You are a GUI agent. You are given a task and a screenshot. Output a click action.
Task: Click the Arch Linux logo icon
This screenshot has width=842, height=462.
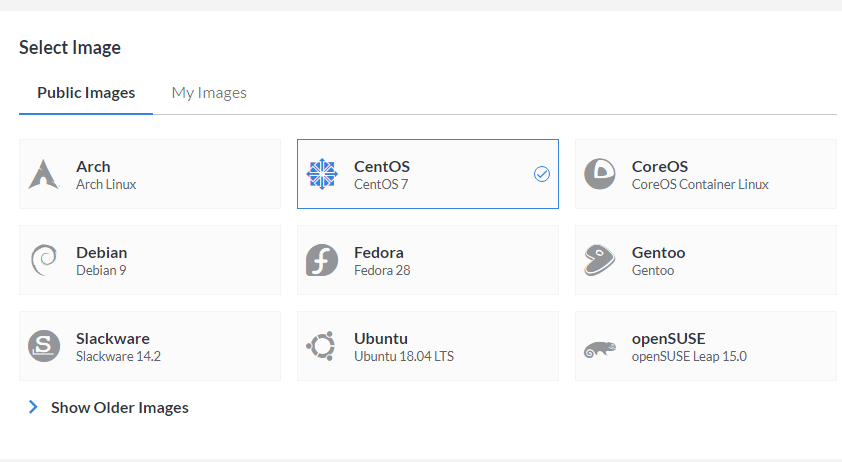[43, 174]
